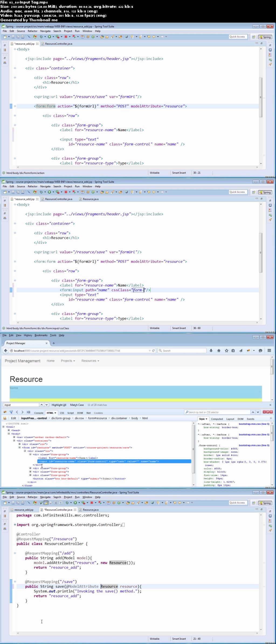This screenshot has height=644, width=276.
Task: Click the red Firebug close panel icon
Action: [x=271, y=412]
